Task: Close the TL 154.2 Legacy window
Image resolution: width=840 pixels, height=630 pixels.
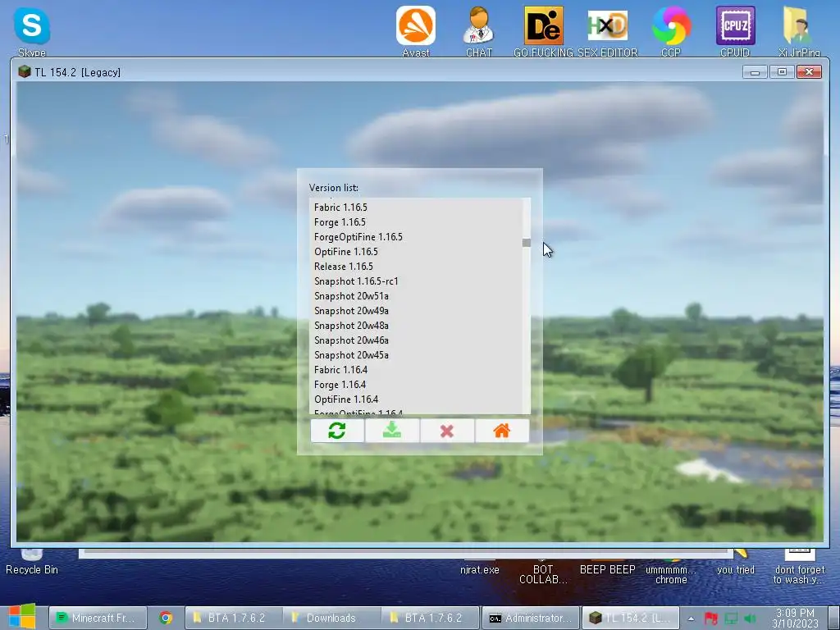Action: point(810,72)
